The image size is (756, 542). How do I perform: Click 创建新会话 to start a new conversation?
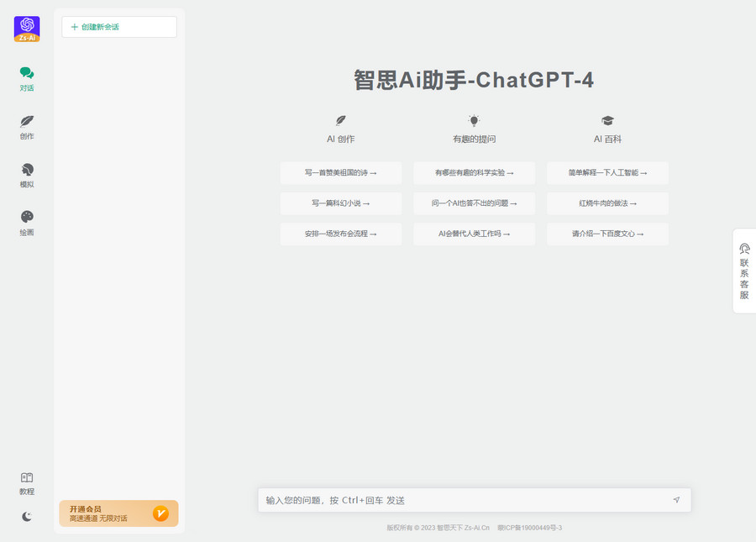click(118, 27)
